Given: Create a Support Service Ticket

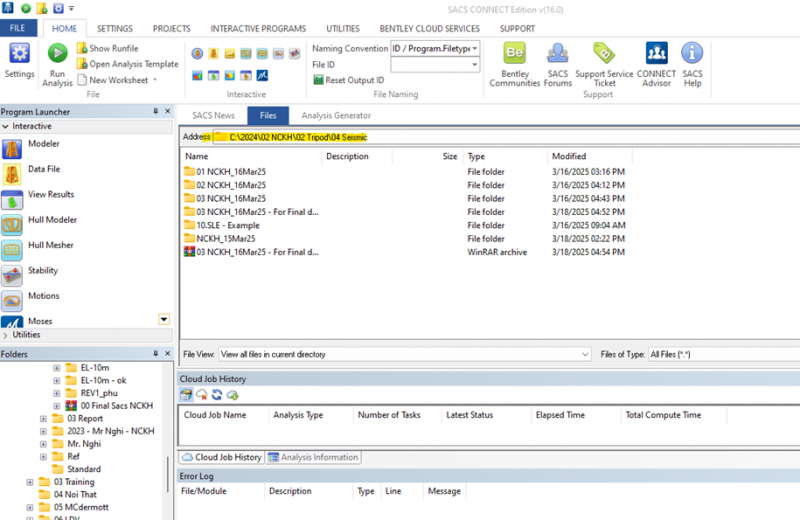Looking at the screenshot, I should (x=604, y=65).
